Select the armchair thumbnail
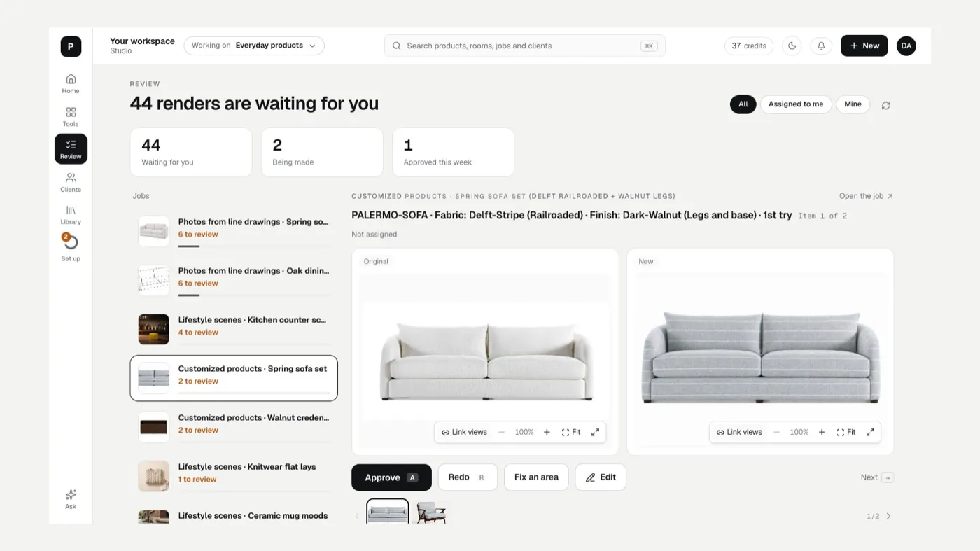This screenshot has height=551, width=980. 431,513
